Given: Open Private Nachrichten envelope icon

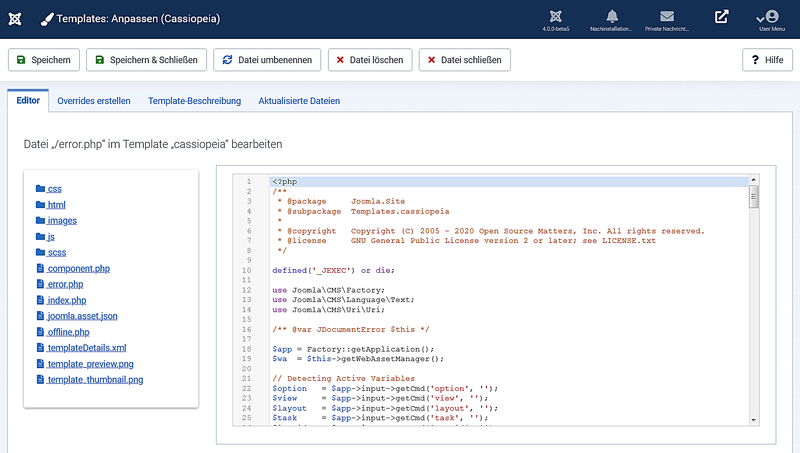Looking at the screenshot, I should (x=667, y=20).
